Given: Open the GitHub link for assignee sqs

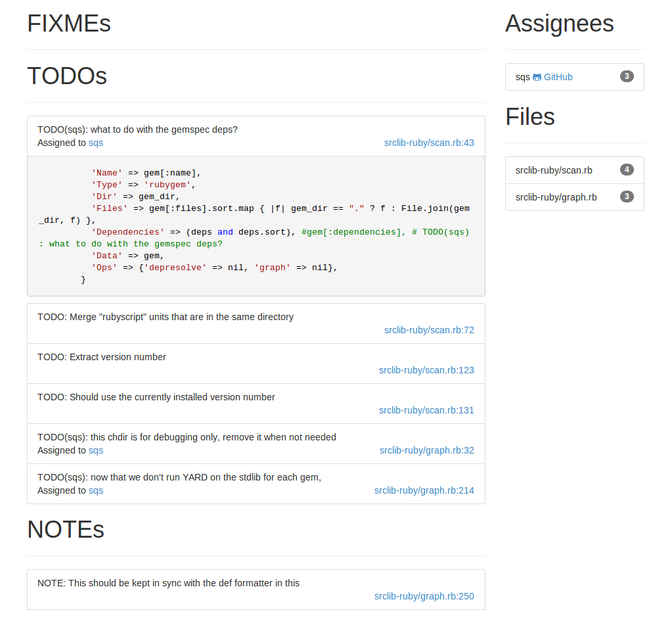Looking at the screenshot, I should click(558, 77).
